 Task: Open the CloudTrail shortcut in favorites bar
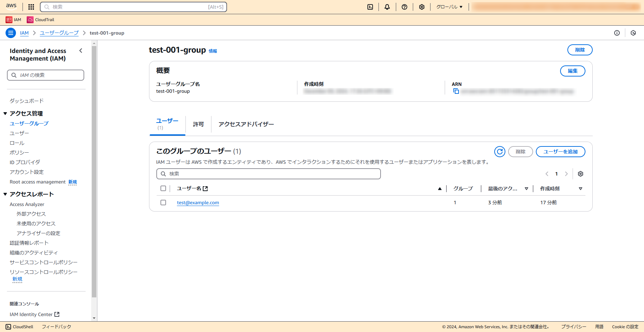(x=41, y=20)
